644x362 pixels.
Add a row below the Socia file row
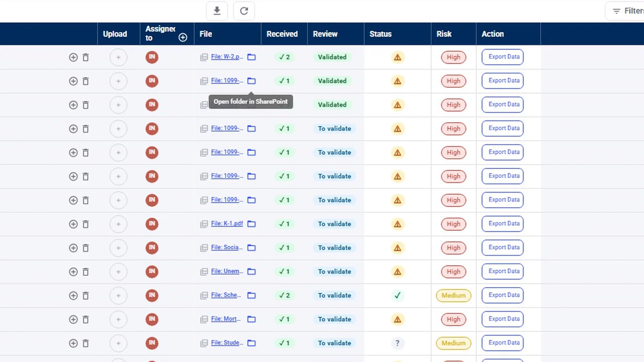click(73, 248)
